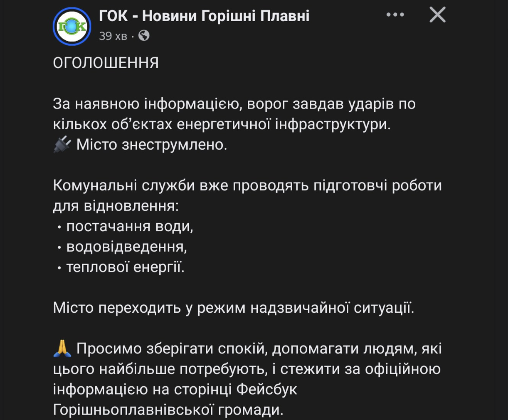The height and width of the screenshot is (420, 508).
Task: Open the post timestamp 39 хв
Action: (x=113, y=36)
